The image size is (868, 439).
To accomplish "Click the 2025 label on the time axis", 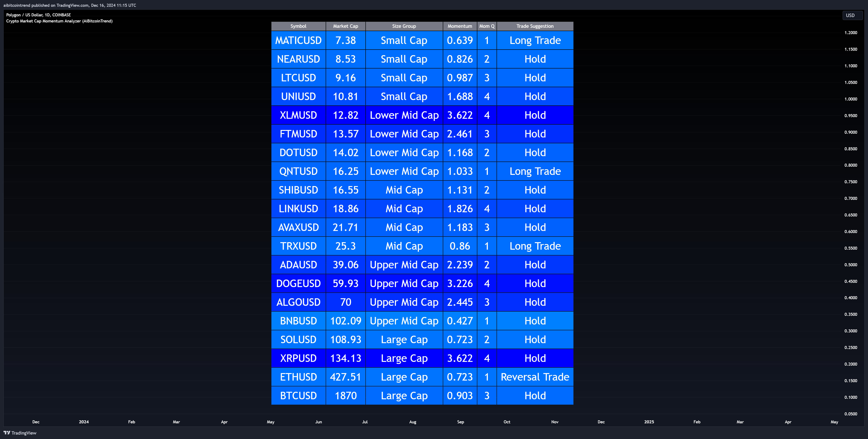I will [x=649, y=422].
